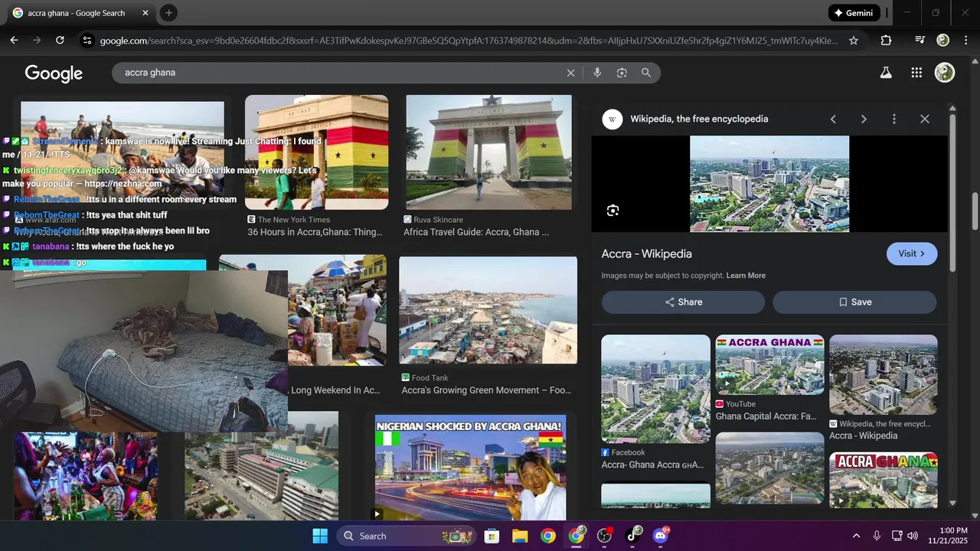Close the image preview panel

pyautogui.click(x=925, y=119)
